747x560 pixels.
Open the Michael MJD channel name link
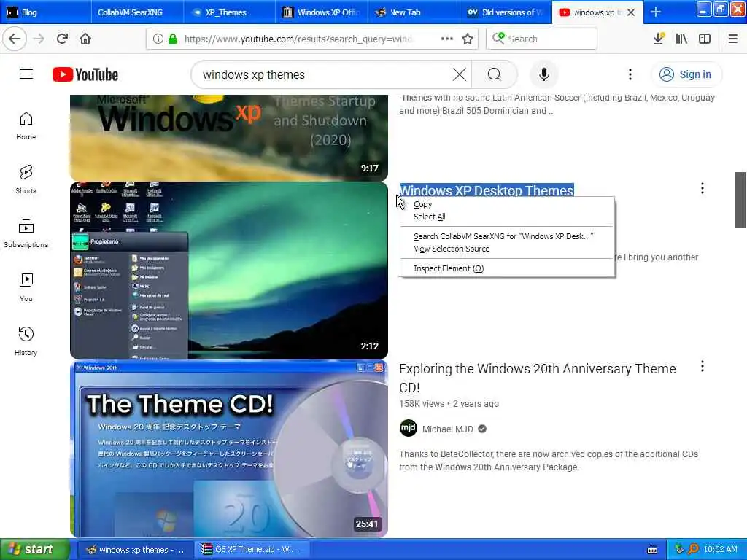pos(447,429)
